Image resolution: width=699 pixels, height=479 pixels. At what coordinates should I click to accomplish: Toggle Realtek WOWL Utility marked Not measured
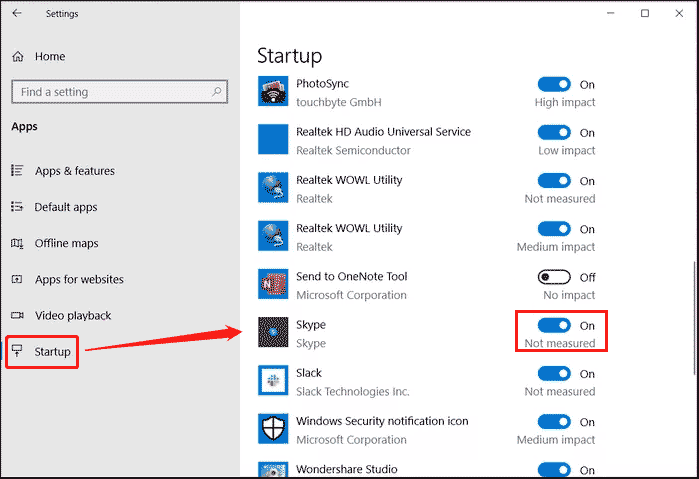tap(554, 181)
